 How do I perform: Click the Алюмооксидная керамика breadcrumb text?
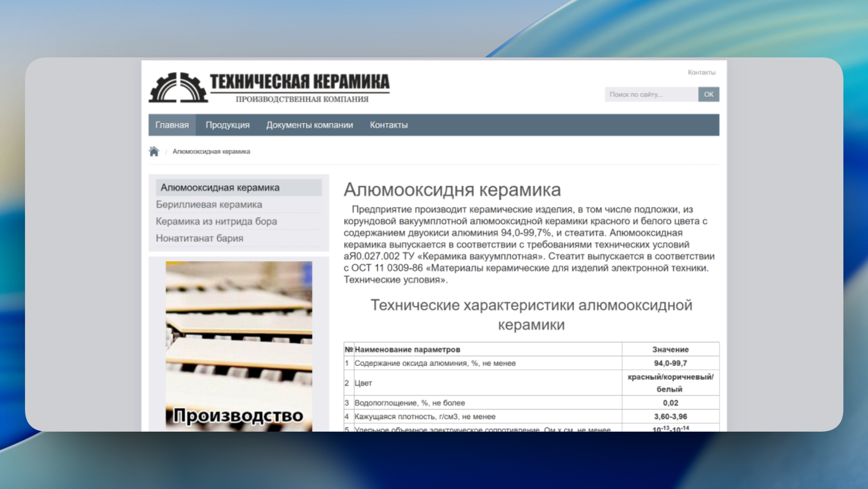pyautogui.click(x=211, y=151)
